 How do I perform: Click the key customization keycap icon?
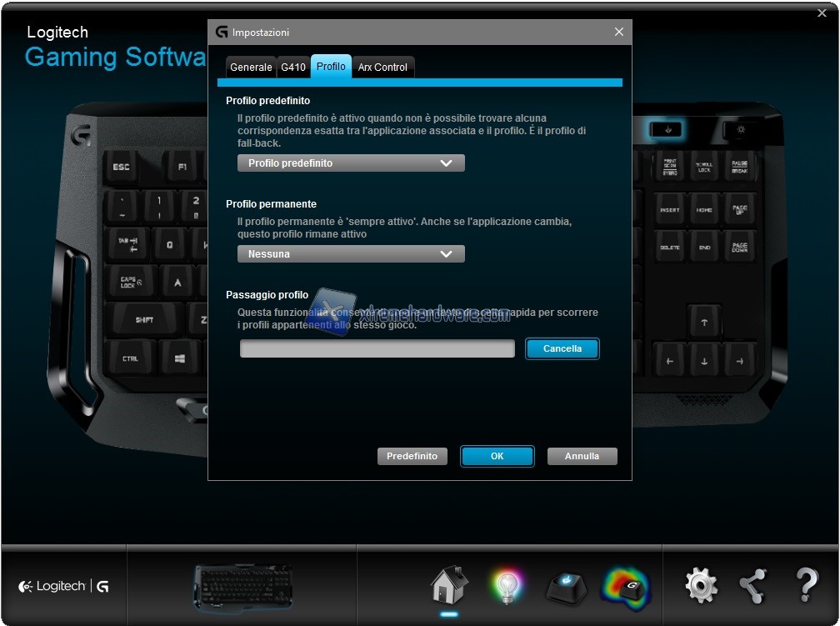click(x=566, y=586)
